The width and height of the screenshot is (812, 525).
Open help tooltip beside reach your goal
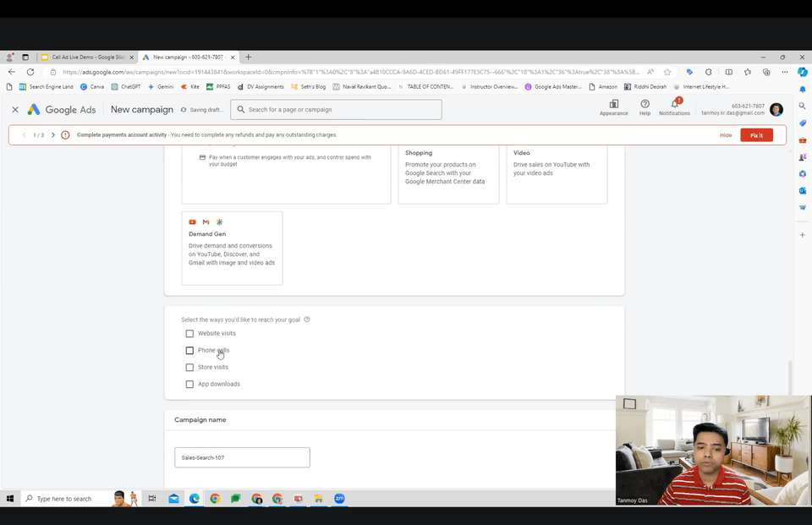click(306, 320)
